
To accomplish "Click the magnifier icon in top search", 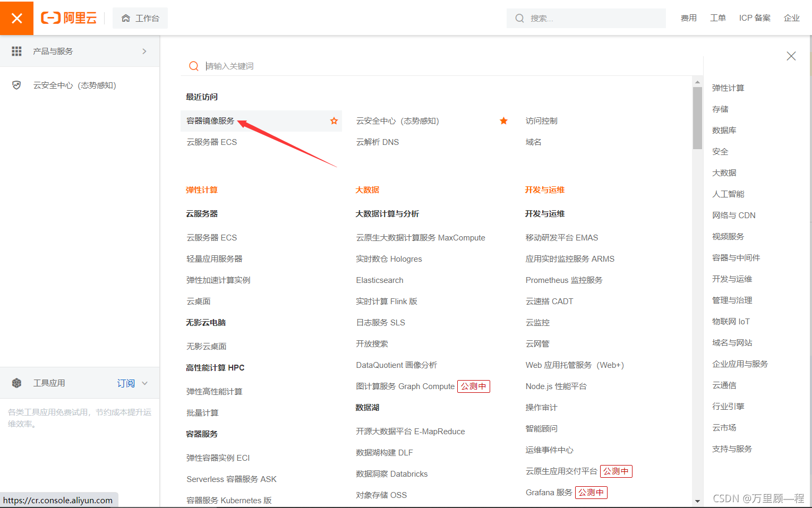I will coord(519,19).
